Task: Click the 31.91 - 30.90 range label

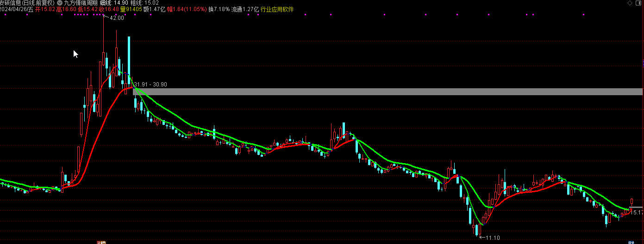Action: [150, 85]
